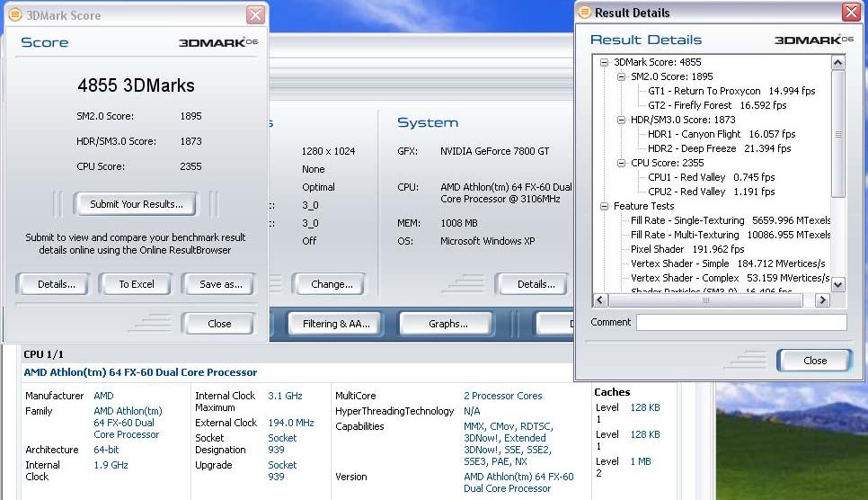The height and width of the screenshot is (500, 868).
Task: Click the 3DMark Score window title icon
Action: 15,15
